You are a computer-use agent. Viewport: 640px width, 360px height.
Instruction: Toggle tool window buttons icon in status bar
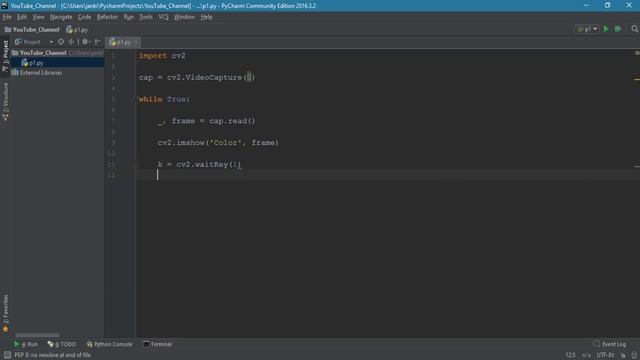[x=7, y=355]
